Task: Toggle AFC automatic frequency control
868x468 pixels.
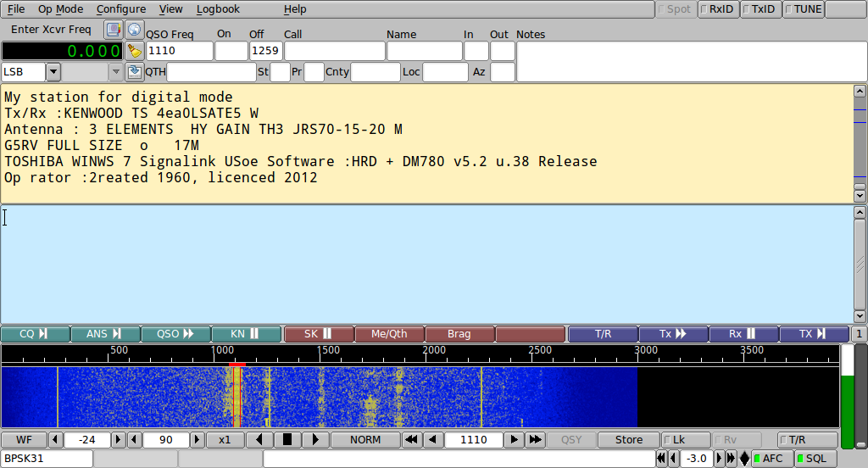Action: (773, 459)
